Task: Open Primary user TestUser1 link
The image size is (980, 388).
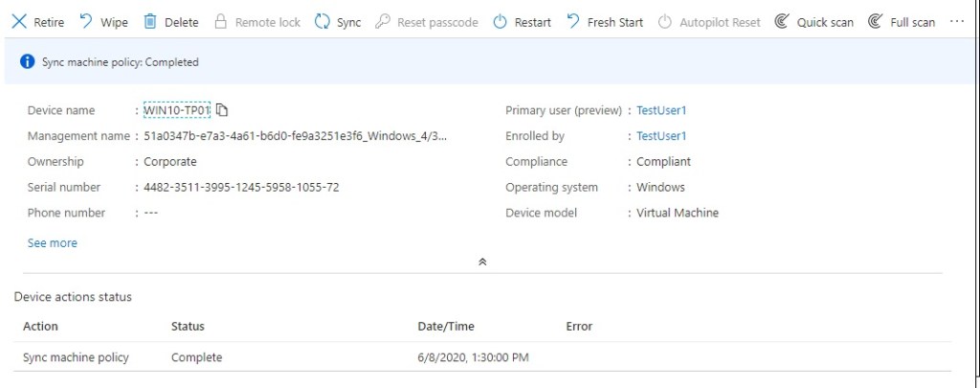Action: 661,110
